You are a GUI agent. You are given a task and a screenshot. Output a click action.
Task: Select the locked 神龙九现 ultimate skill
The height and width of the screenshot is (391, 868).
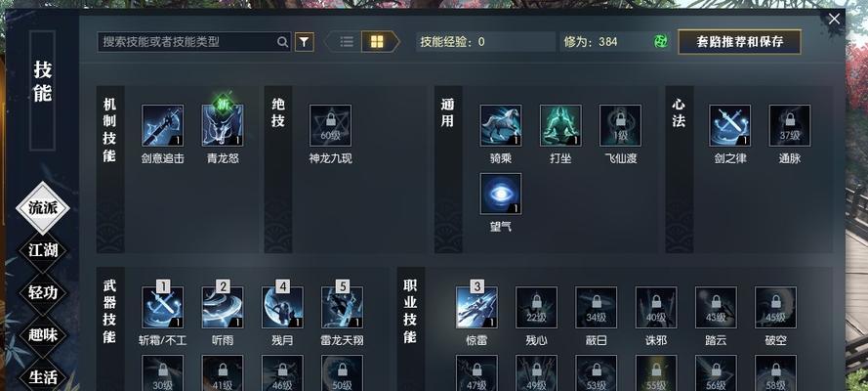[x=330, y=126]
